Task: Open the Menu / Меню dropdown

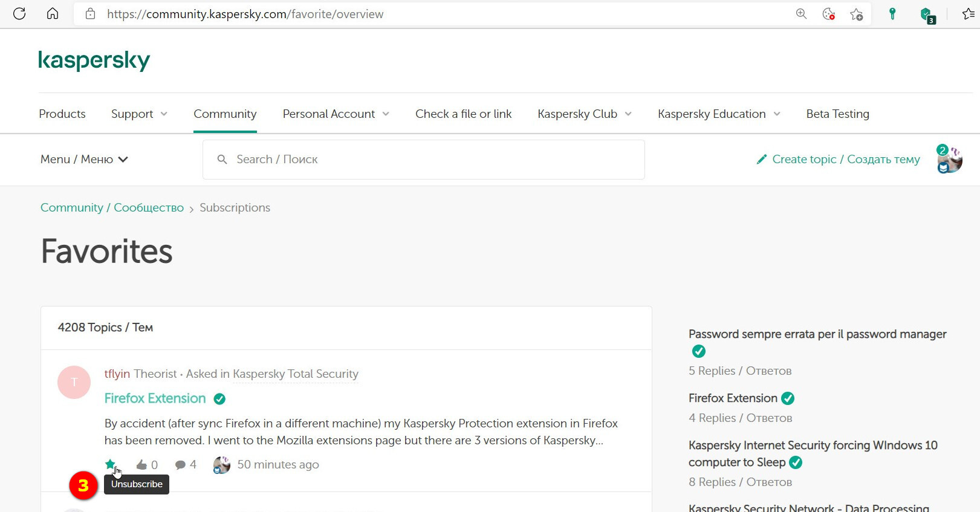Action: 84,159
